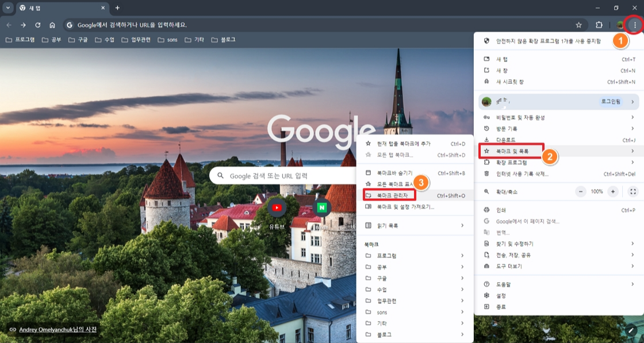Expand 찾기 및 수정하기 submenu
This screenshot has height=343, width=644.
(559, 243)
